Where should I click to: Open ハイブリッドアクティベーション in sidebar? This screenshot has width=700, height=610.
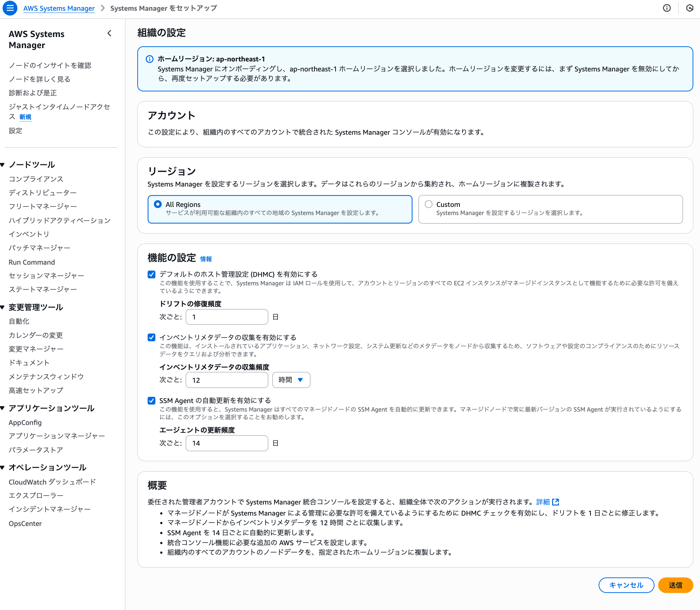pyautogui.click(x=60, y=221)
